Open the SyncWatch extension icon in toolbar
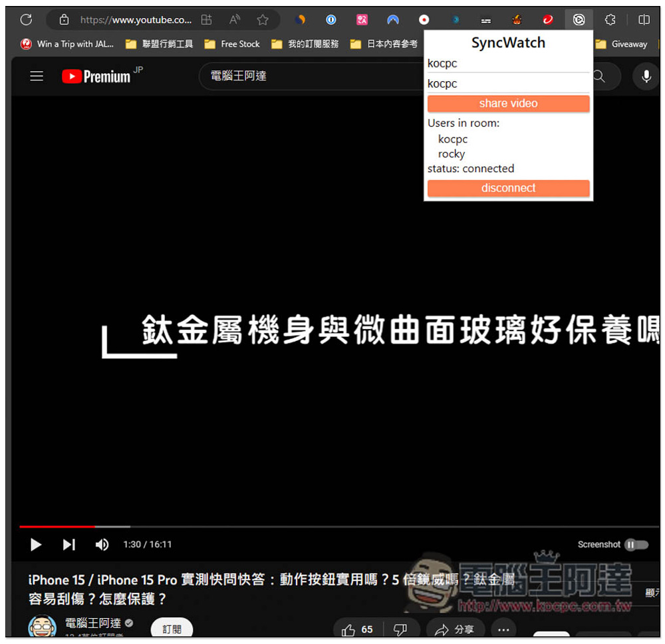The image size is (665, 644). point(579,20)
